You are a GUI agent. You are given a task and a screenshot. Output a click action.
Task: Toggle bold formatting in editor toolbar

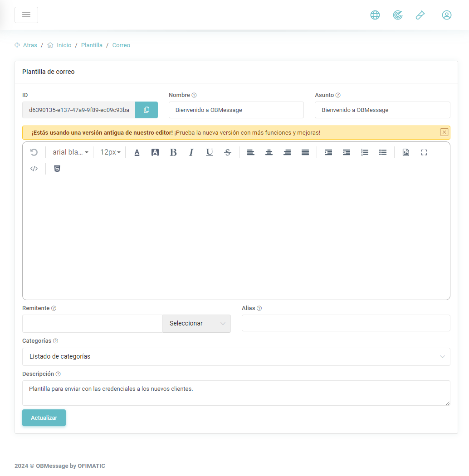point(173,152)
